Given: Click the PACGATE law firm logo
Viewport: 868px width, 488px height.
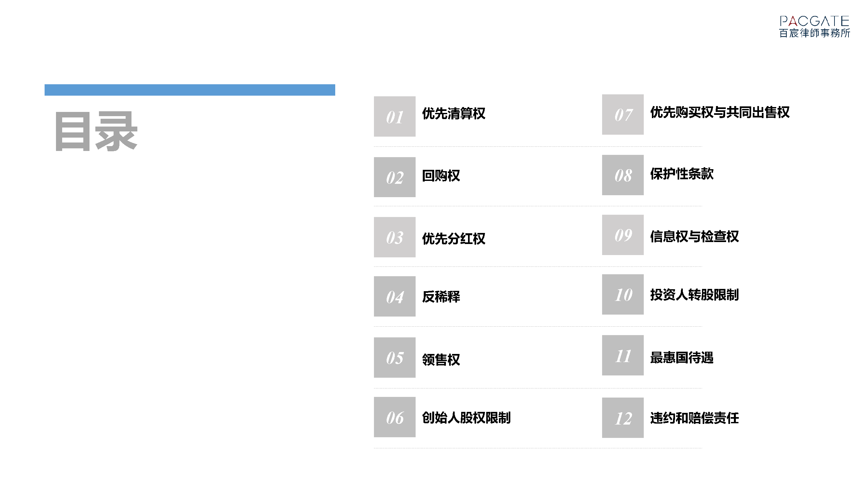Looking at the screenshot, I should [x=814, y=26].
